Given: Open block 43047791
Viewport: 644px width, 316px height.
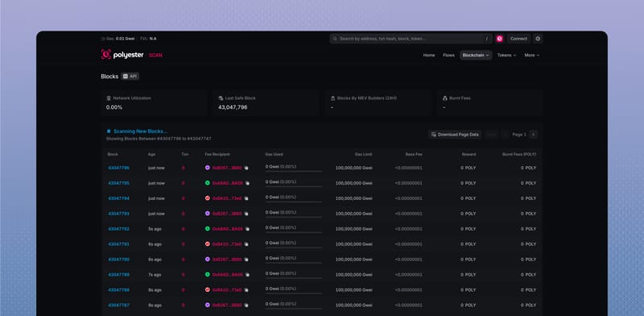Looking at the screenshot, I should coord(118,244).
